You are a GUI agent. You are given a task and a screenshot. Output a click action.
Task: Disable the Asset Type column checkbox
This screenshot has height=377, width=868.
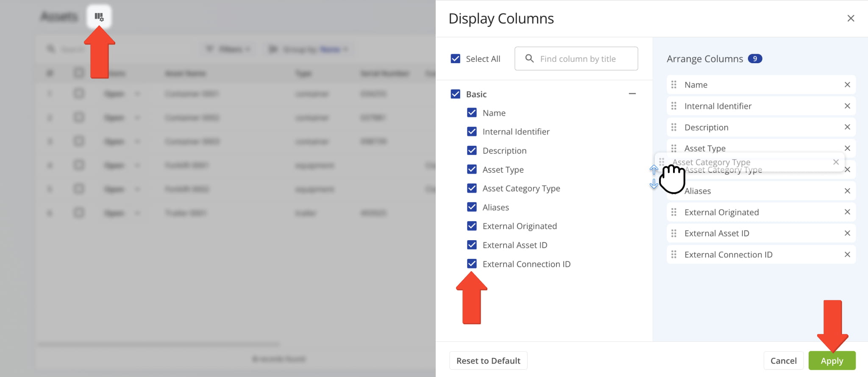472,169
